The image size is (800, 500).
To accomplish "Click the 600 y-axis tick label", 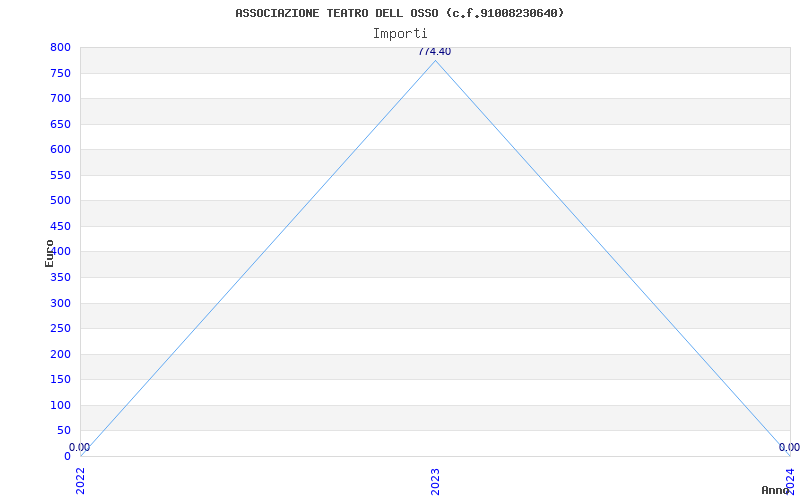I will click(60, 149).
